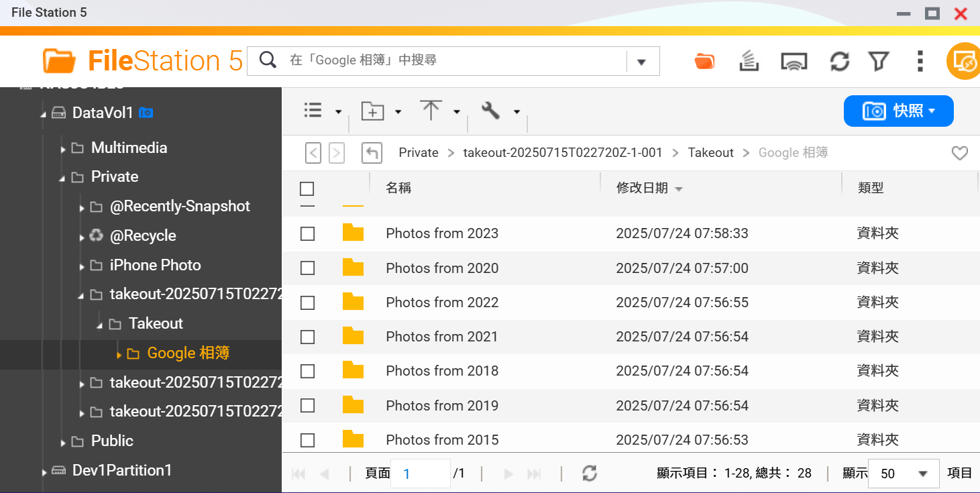This screenshot has height=493, width=980.
Task: Select the Photos from 2020 folder name
Action: pyautogui.click(x=442, y=268)
